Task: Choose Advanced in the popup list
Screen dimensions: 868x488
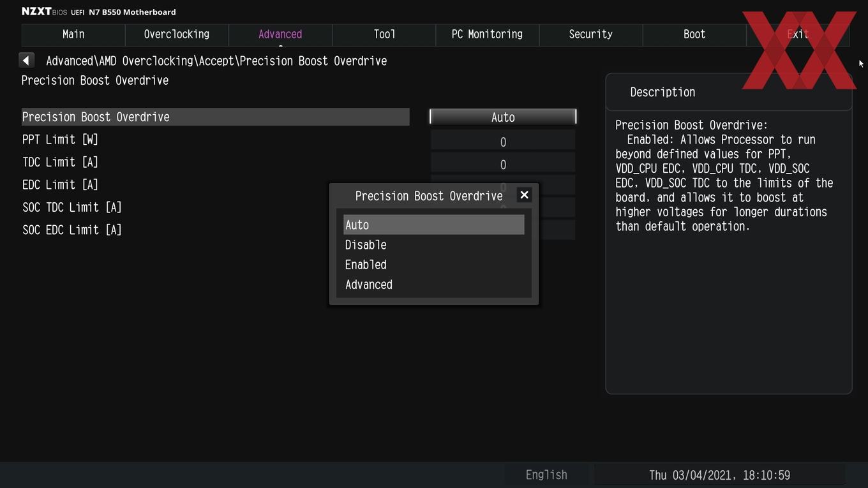Action: [x=434, y=285]
